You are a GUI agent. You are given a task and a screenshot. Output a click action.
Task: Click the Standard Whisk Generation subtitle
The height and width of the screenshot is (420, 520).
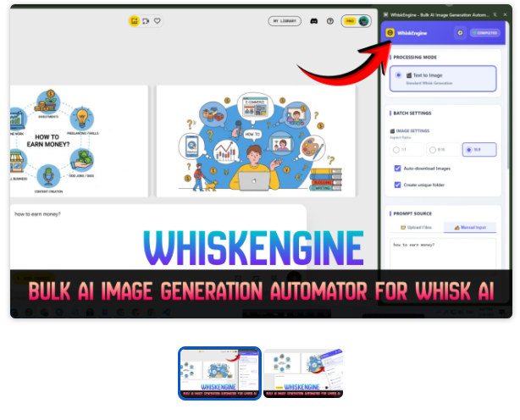[429, 83]
